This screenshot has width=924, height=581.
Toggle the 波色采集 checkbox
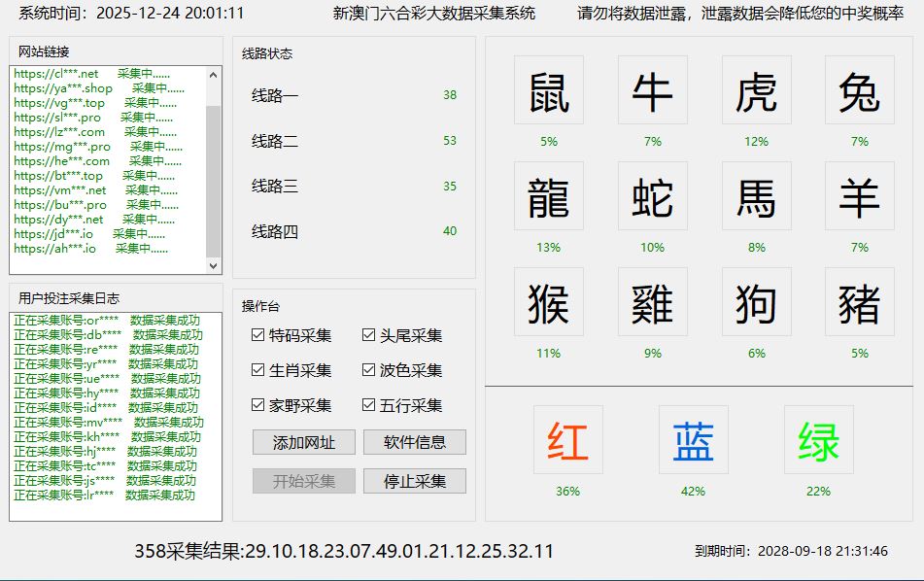[369, 370]
